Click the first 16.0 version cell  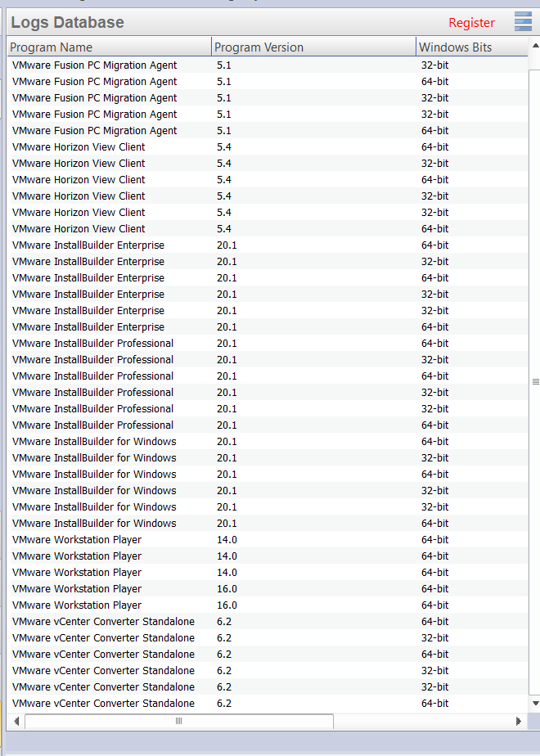pyautogui.click(x=227, y=589)
